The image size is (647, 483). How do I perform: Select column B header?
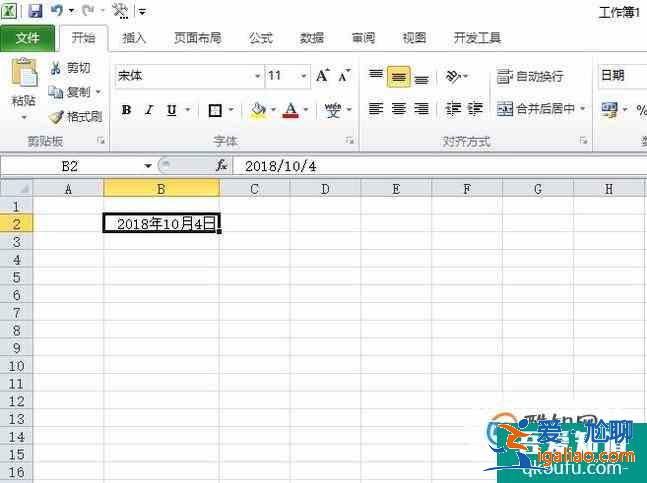click(x=161, y=189)
